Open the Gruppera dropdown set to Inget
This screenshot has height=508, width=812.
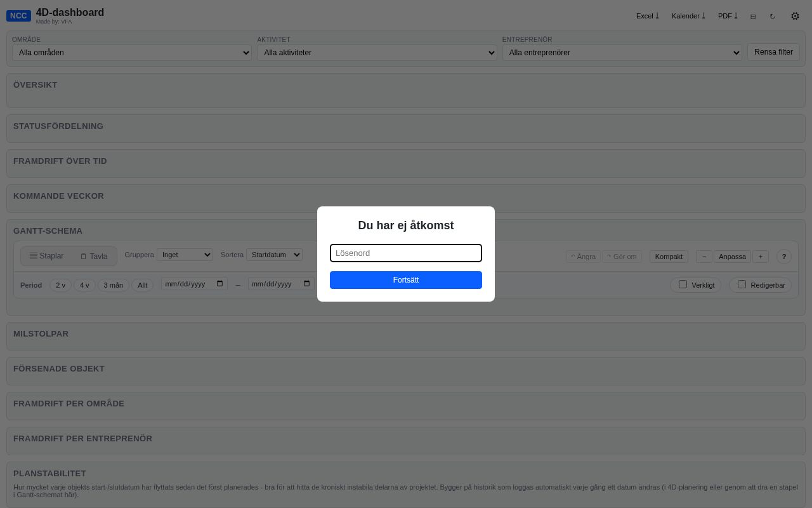tap(185, 255)
